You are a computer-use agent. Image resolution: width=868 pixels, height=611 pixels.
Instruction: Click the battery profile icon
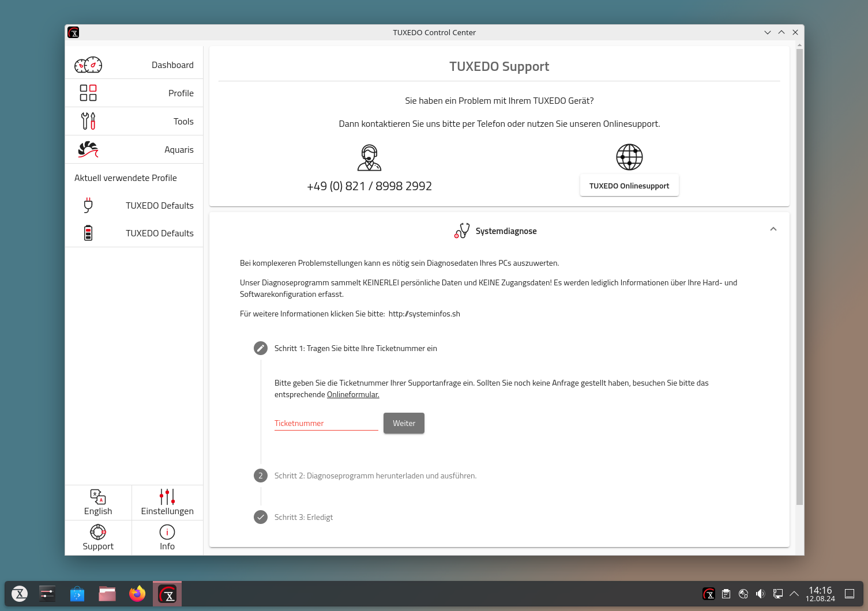(x=88, y=233)
